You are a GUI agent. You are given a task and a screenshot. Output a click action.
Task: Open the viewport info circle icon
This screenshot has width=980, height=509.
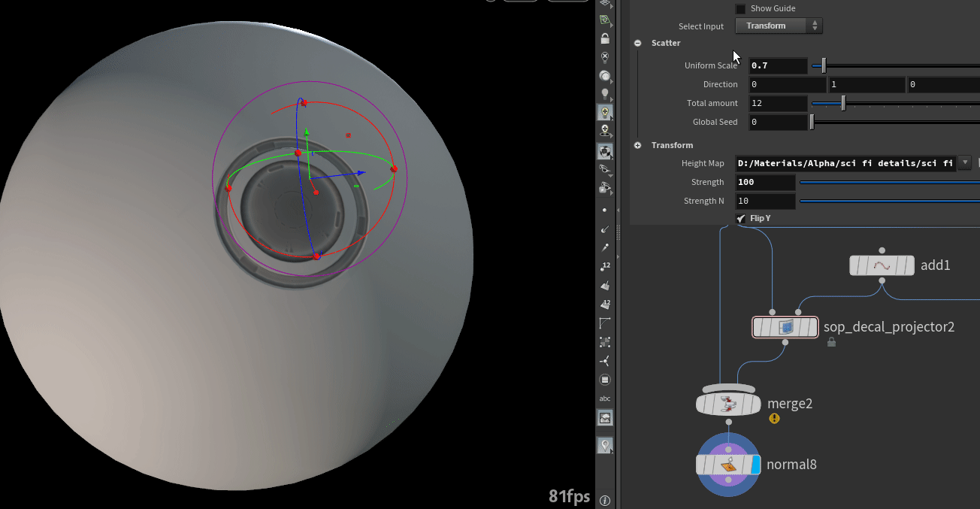605,499
